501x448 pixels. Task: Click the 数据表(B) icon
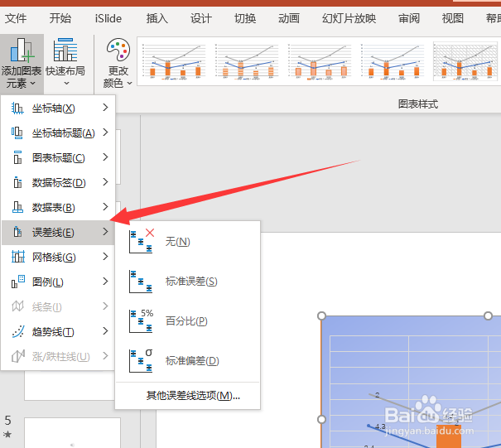tap(17, 207)
